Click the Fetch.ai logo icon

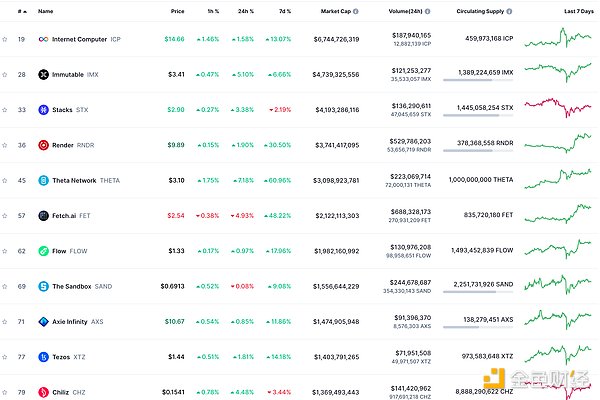[x=43, y=215]
